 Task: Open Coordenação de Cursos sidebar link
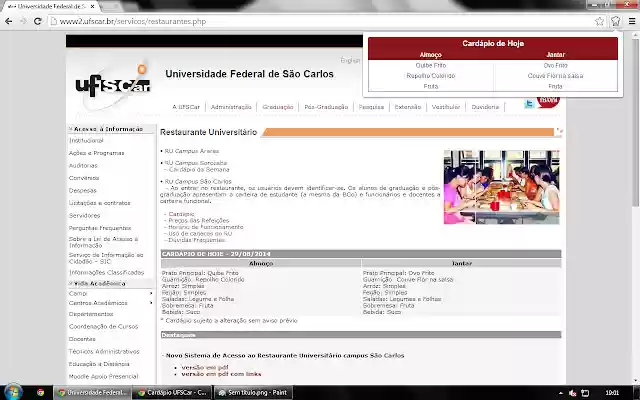pyautogui.click(x=104, y=327)
